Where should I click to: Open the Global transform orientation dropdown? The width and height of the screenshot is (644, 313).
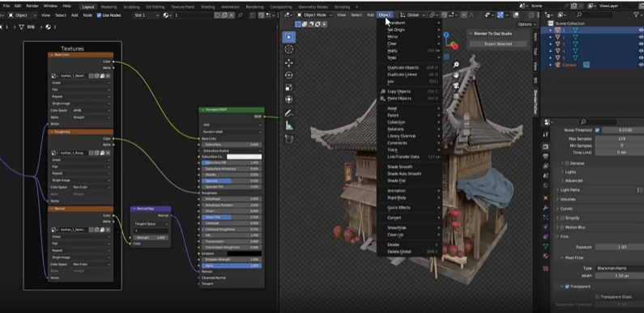pos(413,15)
